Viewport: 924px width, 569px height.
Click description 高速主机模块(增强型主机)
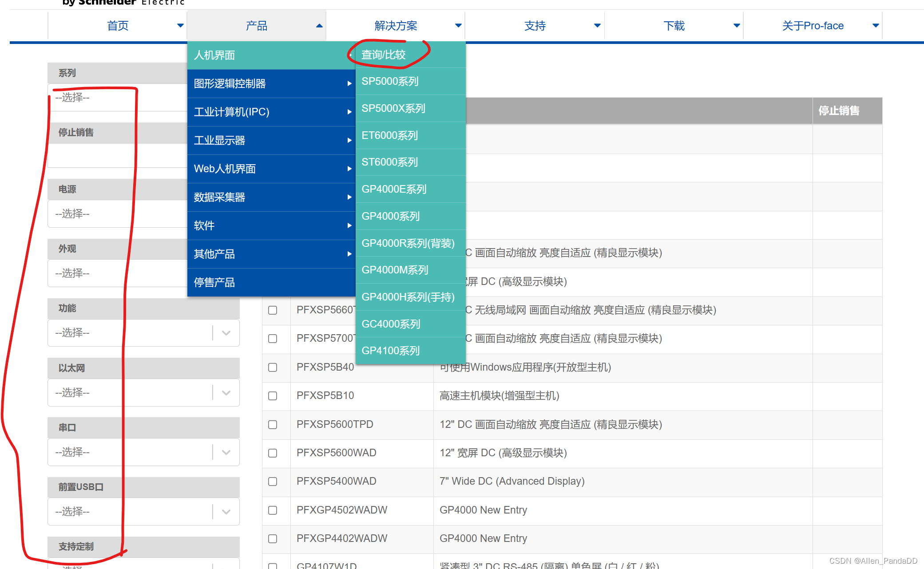coord(500,395)
